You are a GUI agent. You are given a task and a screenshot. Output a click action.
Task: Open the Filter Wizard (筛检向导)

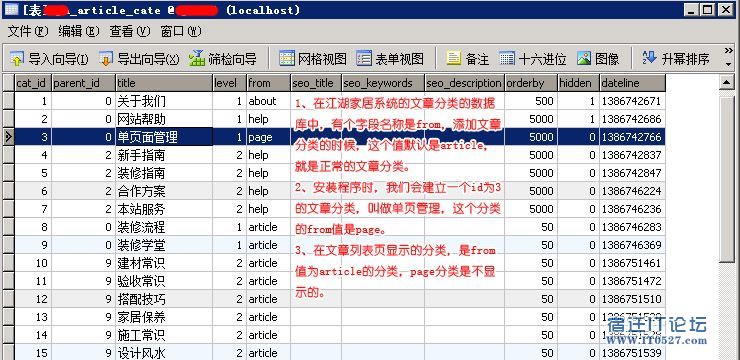222,59
